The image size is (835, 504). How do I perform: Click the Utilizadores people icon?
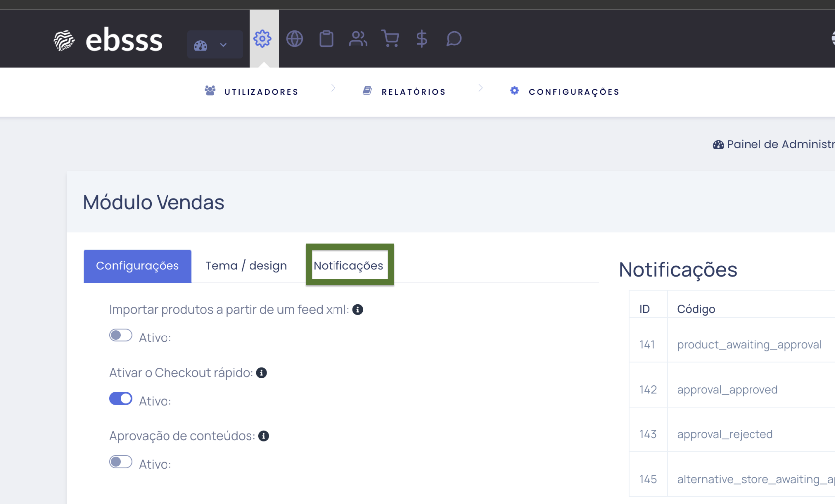tap(210, 91)
